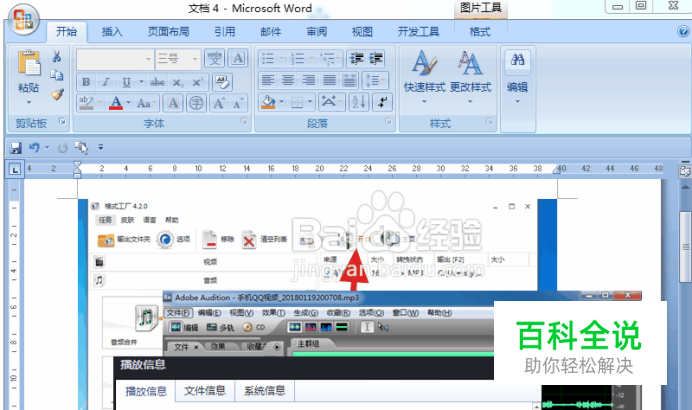
Task: Launch the 段落 dialog box
Action: click(x=388, y=121)
